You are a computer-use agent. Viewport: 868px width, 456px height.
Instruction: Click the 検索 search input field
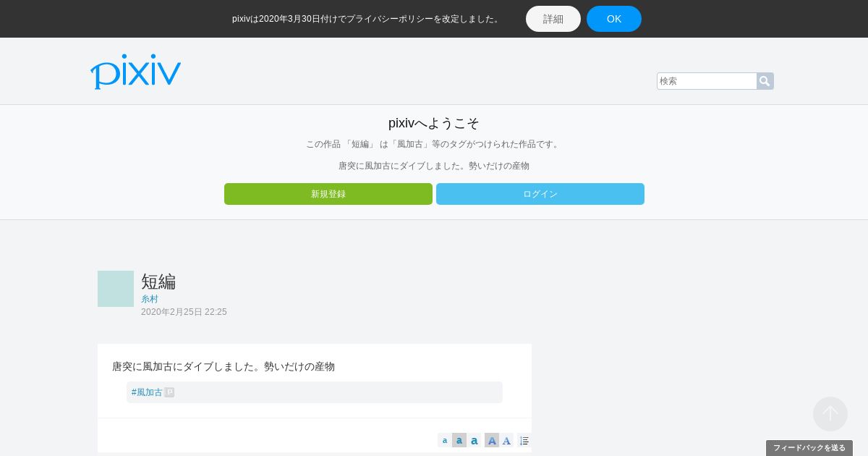707,81
